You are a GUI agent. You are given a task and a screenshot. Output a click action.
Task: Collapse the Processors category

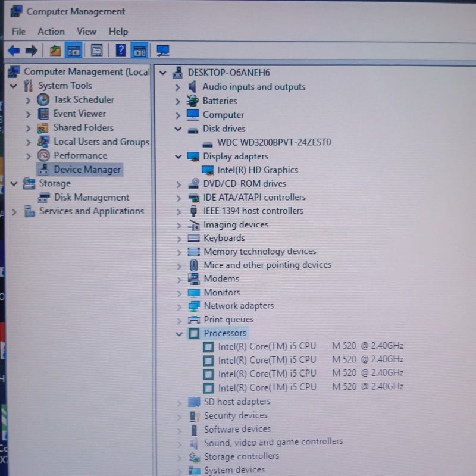pos(180,333)
